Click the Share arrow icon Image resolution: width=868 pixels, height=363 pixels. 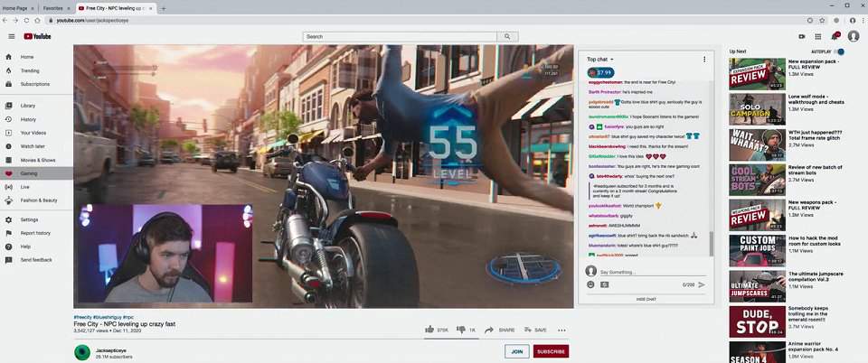pos(489,330)
